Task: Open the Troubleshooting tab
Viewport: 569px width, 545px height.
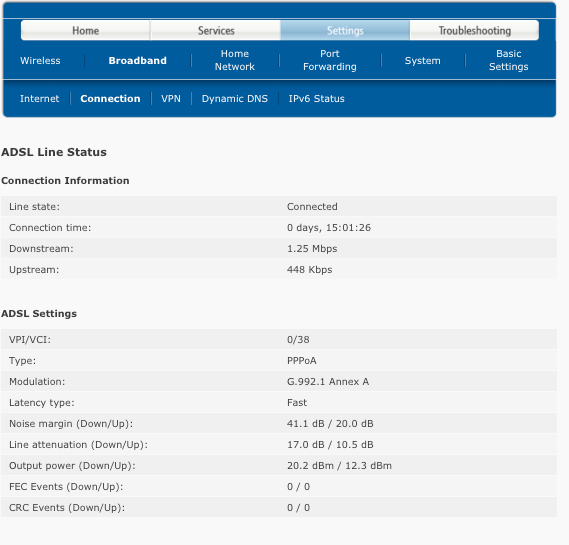Action: point(475,30)
